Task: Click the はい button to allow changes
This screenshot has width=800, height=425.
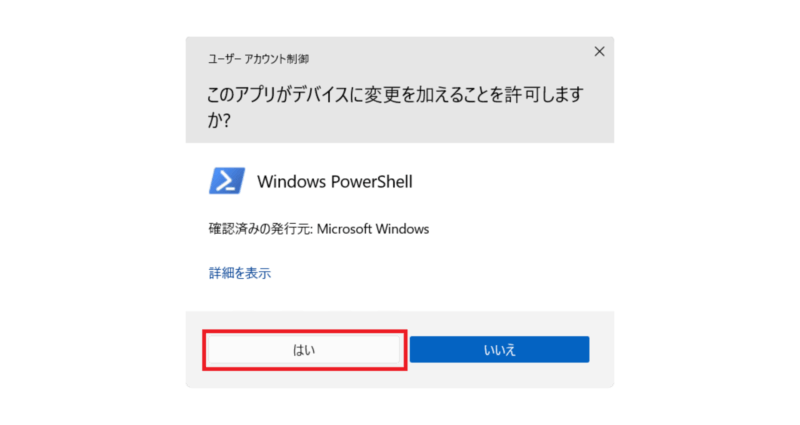Action: (304, 349)
